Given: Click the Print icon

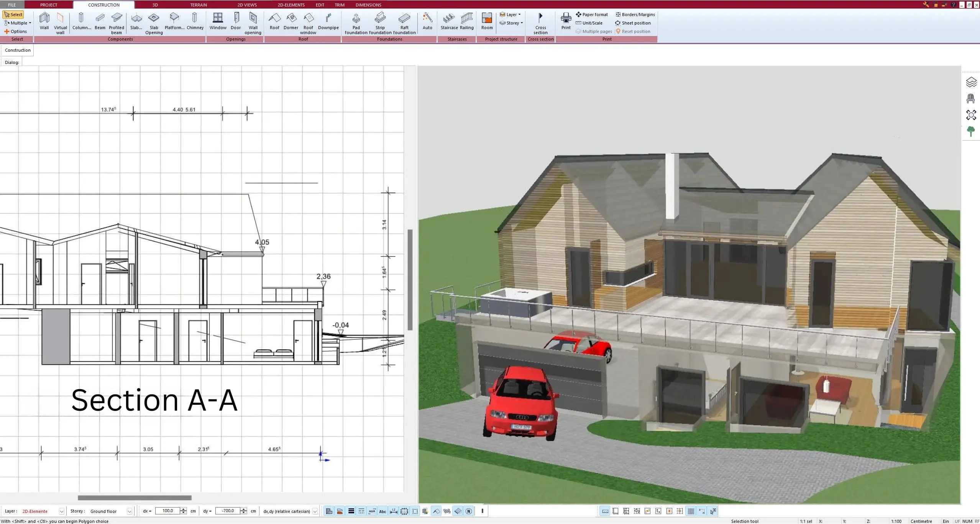Looking at the screenshot, I should click(x=566, y=21).
